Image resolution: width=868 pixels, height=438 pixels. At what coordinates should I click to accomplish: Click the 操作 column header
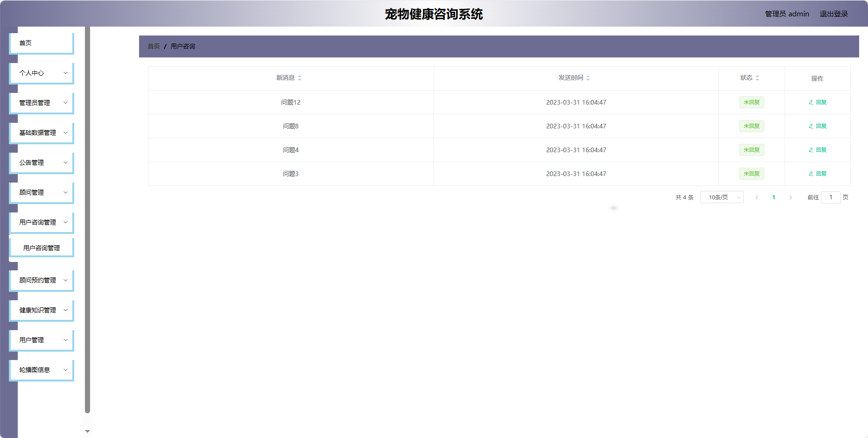click(817, 78)
